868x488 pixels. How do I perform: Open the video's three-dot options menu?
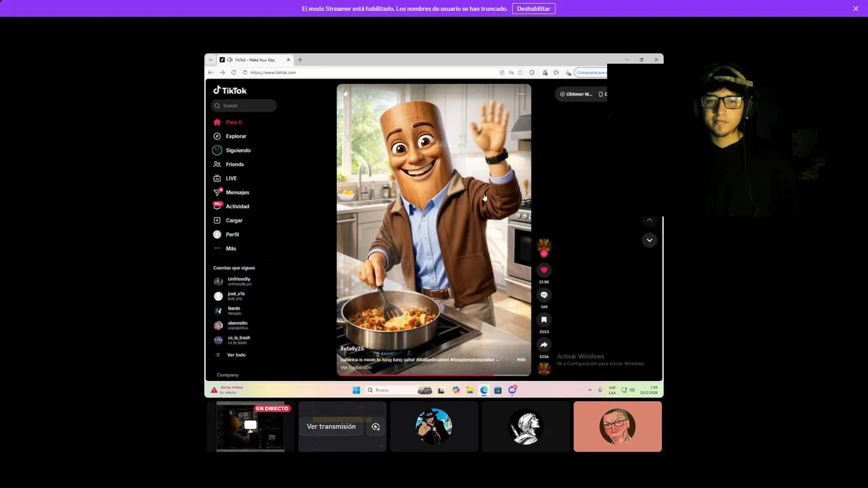(521, 94)
